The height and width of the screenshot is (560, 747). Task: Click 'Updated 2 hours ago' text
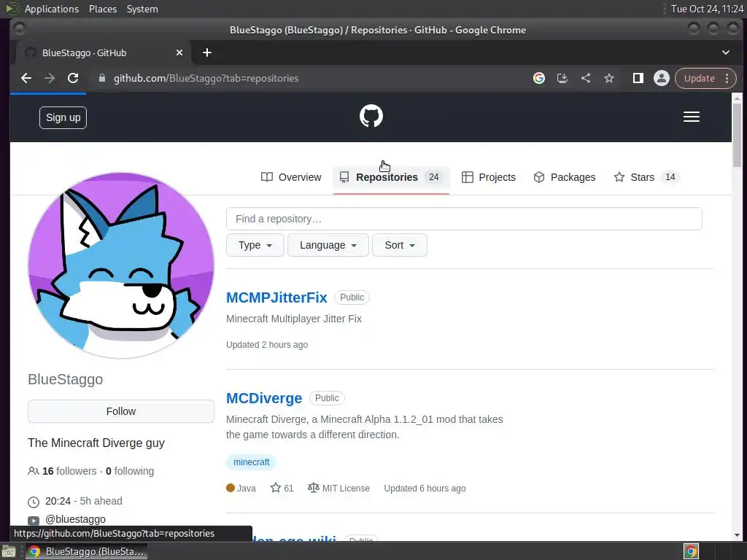coord(267,345)
